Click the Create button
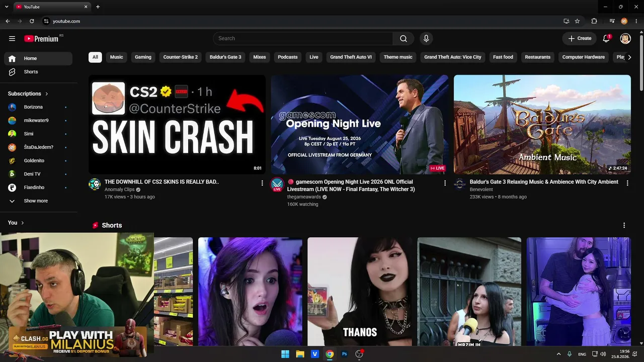Image resolution: width=644 pixels, height=362 pixels. pos(580,39)
